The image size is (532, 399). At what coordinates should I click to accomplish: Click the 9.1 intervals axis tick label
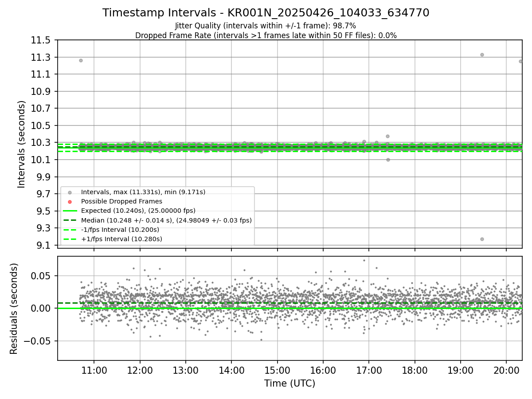point(43,245)
